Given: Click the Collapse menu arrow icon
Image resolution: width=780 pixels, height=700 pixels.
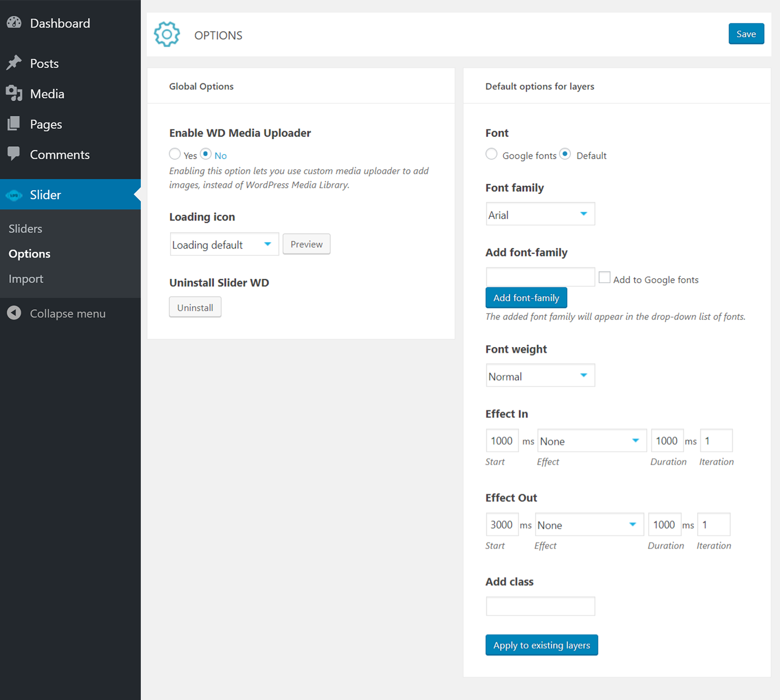Looking at the screenshot, I should [14, 313].
